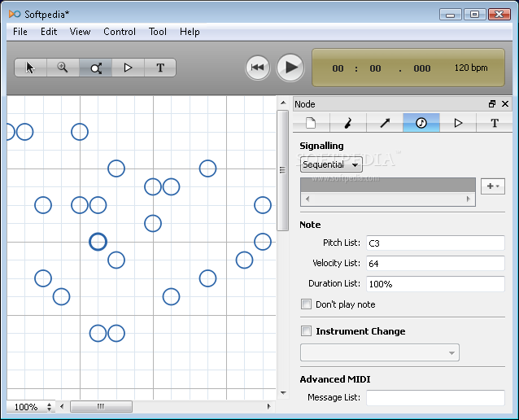Click the minutes value in the time display
This screenshot has width=519, height=420.
338,68
